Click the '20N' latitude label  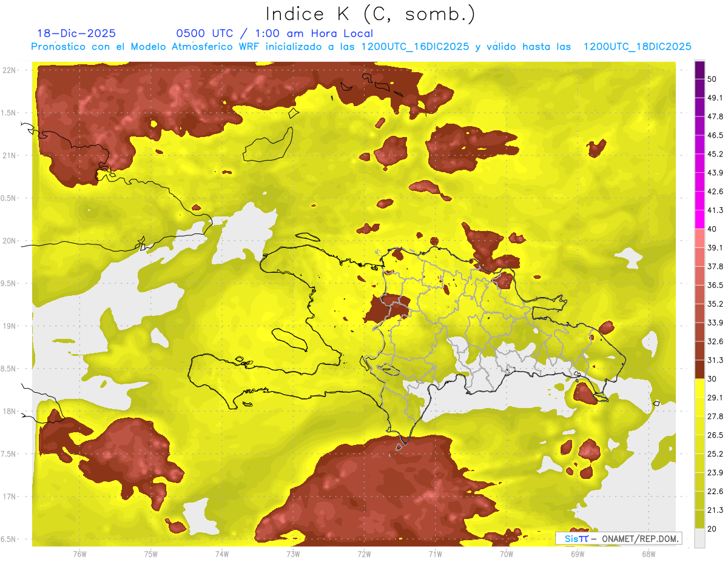[10, 241]
